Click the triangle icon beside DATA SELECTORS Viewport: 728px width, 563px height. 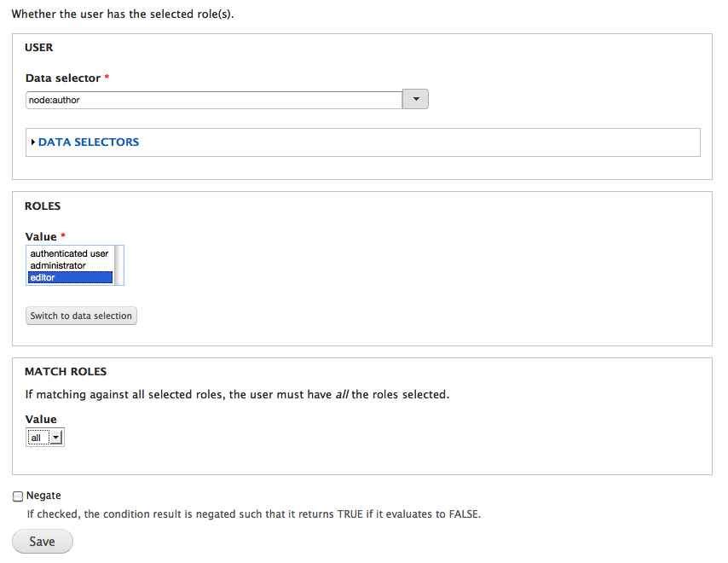coord(32,142)
